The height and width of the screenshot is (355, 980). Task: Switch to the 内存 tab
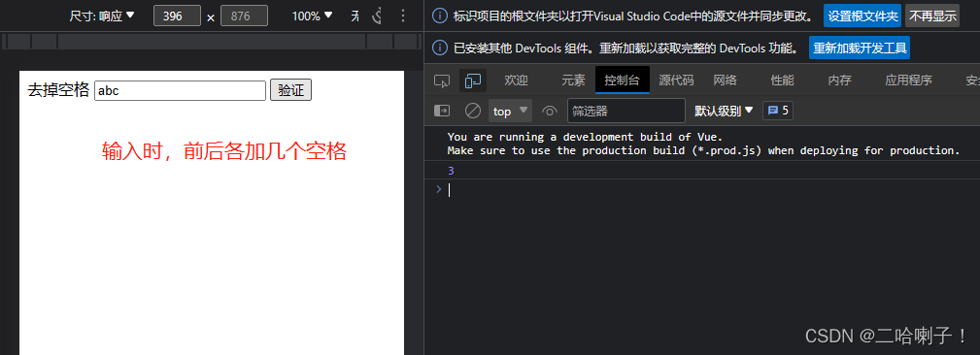tap(839, 80)
